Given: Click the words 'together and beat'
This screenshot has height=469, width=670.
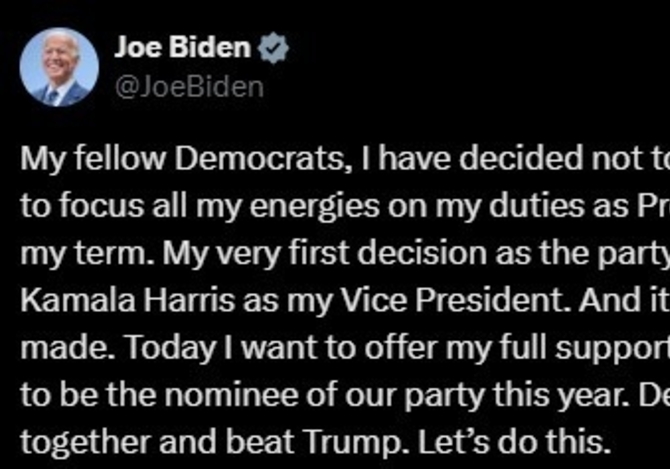Looking at the screenshot, I should point(157,443).
